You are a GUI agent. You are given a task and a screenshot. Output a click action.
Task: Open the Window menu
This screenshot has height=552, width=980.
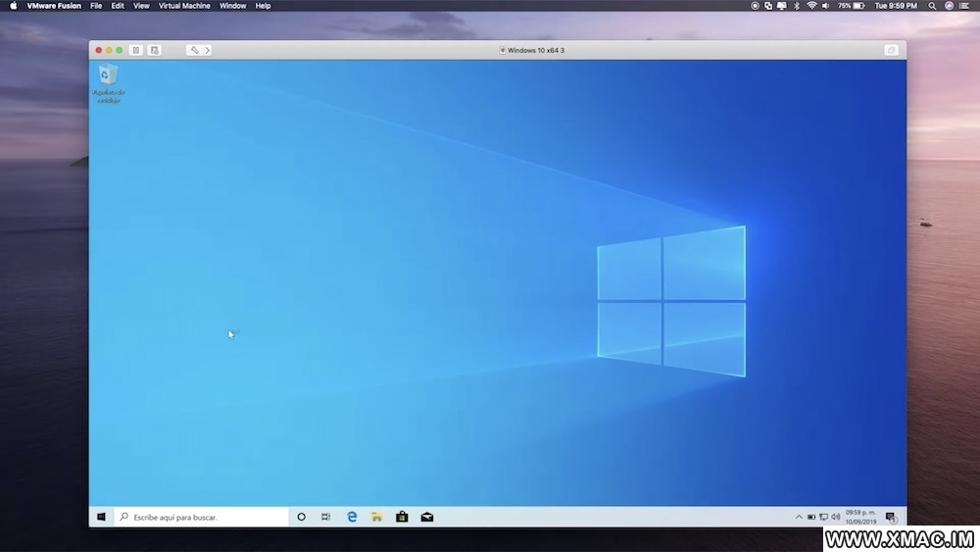coord(232,6)
